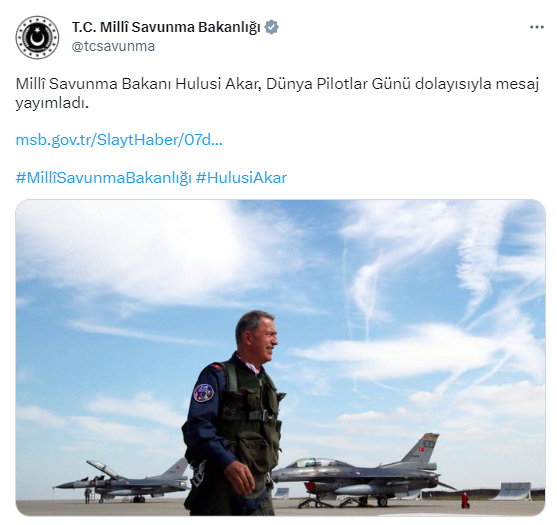The height and width of the screenshot is (525, 557).
Task: Open the three-dot more options menu
Action: click(537, 27)
